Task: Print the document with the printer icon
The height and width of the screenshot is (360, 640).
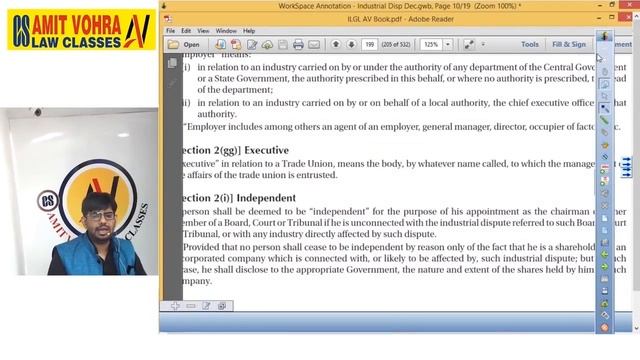Action: [298, 44]
